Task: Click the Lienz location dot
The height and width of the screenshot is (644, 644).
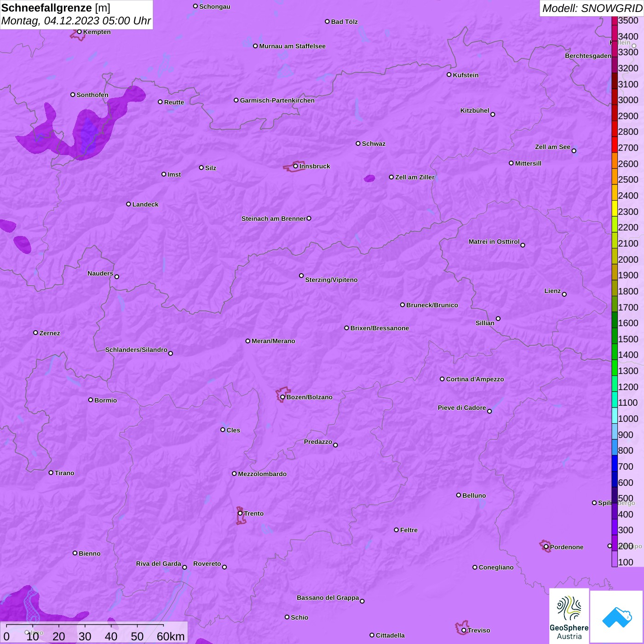Action: click(564, 294)
